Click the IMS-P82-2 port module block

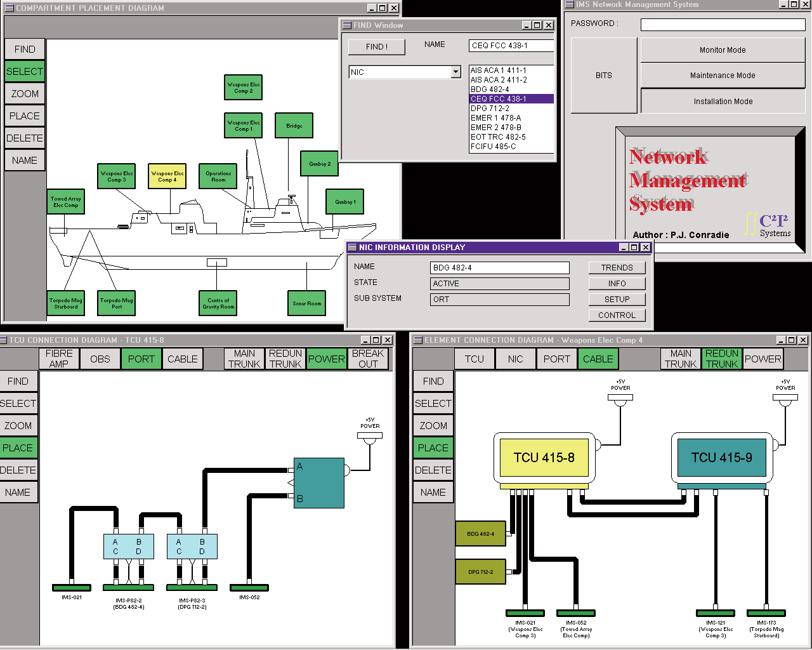129,547
